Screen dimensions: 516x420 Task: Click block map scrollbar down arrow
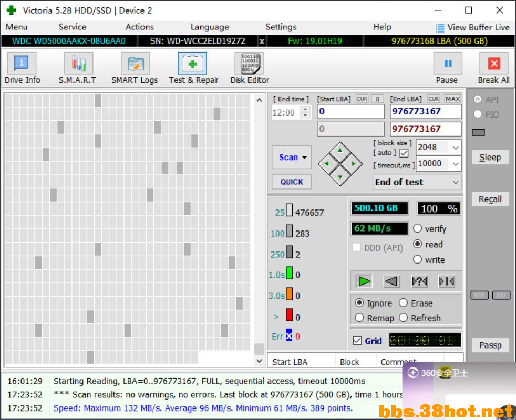coord(260,361)
